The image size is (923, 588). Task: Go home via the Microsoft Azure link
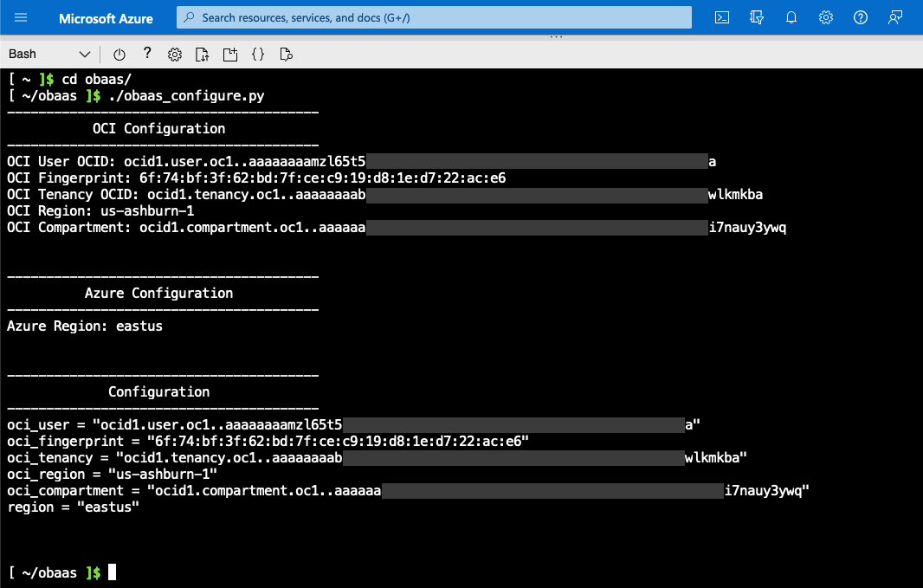click(106, 17)
